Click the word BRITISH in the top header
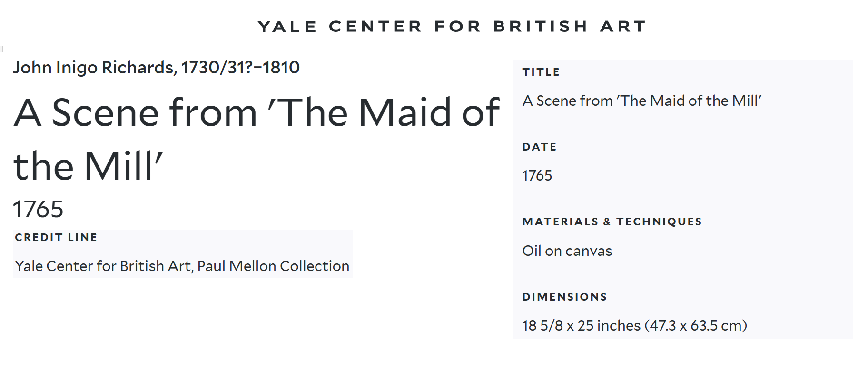This screenshot has height=384, width=868. click(x=540, y=27)
